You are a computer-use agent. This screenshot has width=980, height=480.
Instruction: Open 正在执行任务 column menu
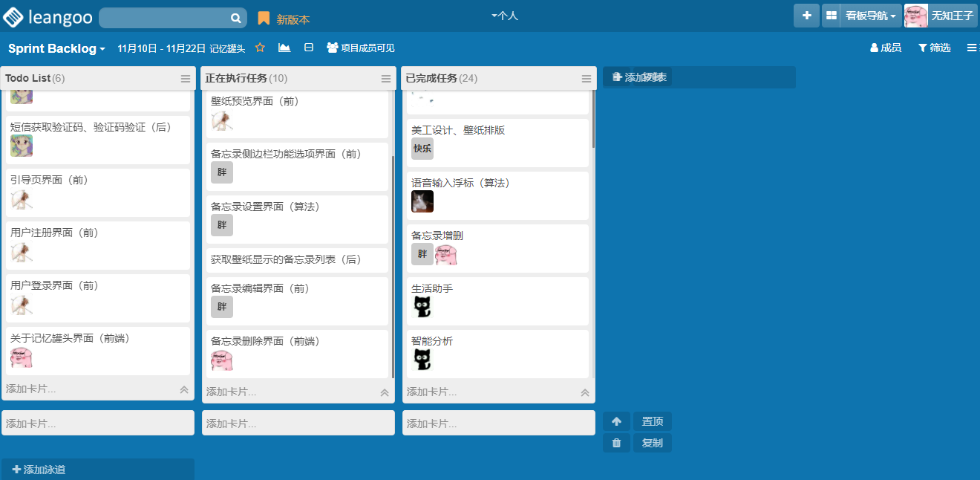[x=386, y=79]
